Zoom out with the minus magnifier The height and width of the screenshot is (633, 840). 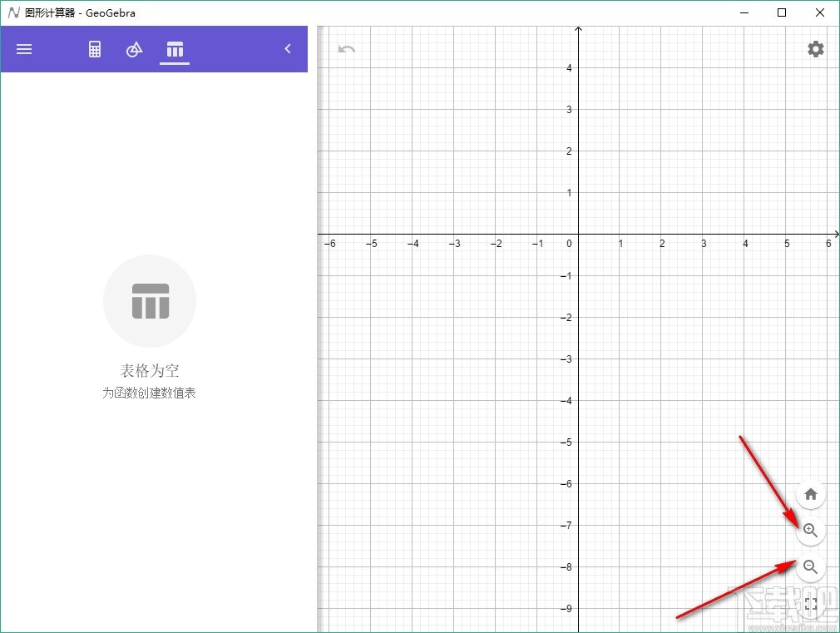[x=810, y=566]
